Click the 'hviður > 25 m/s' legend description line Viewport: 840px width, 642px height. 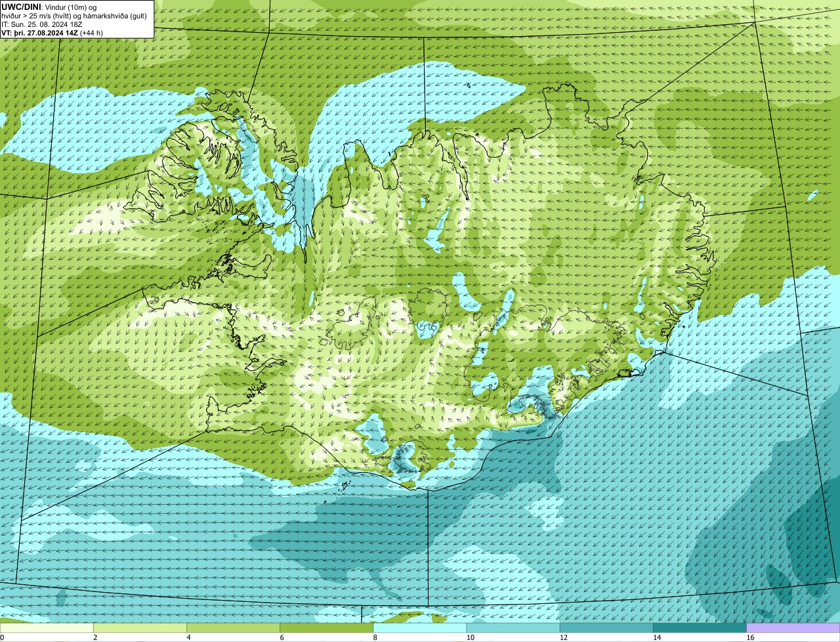(x=74, y=16)
